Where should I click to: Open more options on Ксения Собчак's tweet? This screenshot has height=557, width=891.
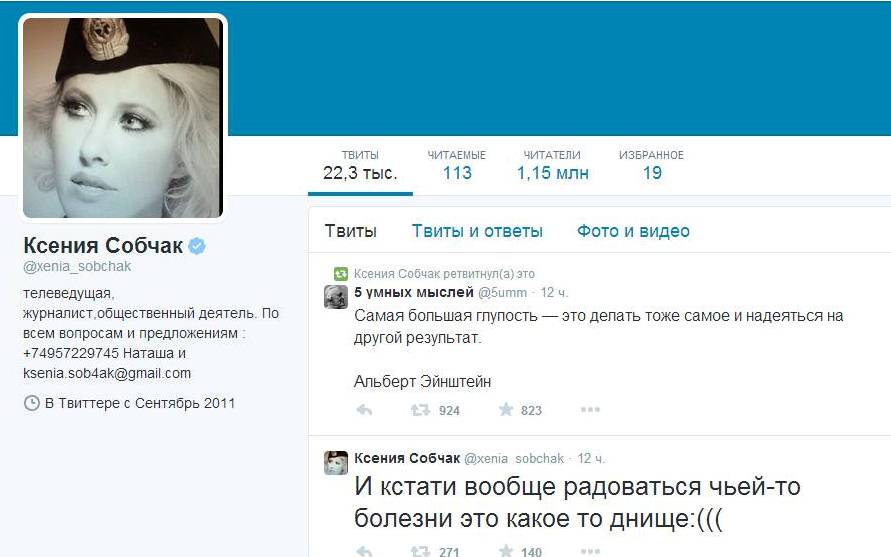(590, 551)
